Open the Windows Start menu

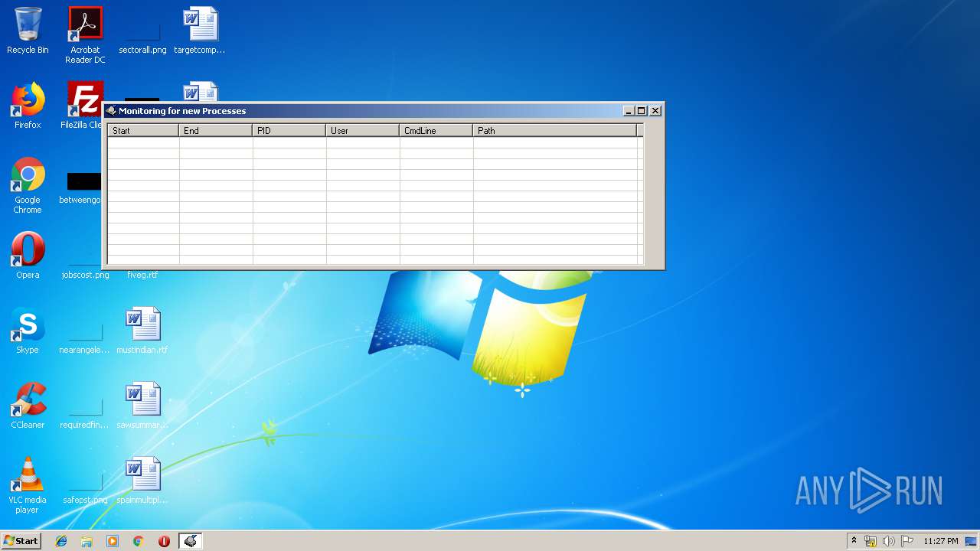[21, 540]
